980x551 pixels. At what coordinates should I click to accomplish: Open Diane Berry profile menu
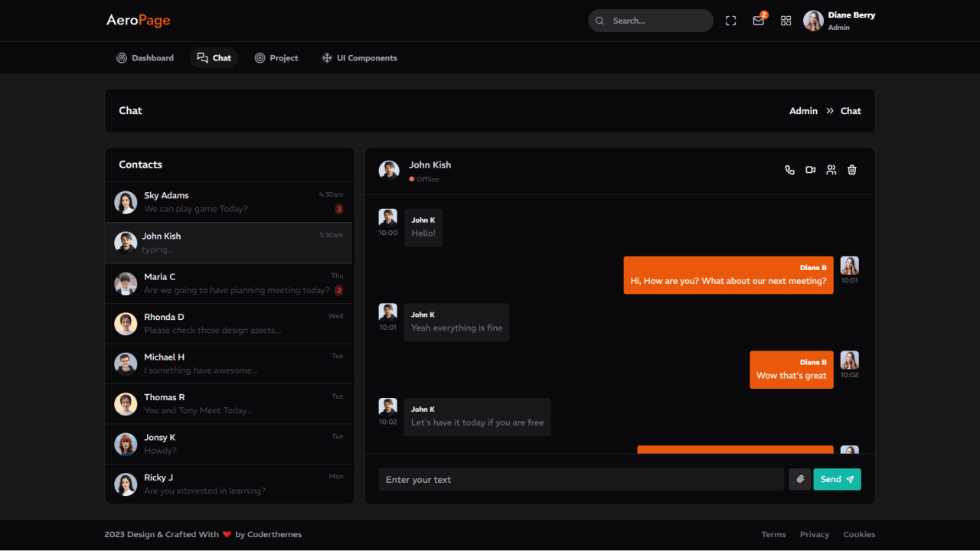pos(839,21)
